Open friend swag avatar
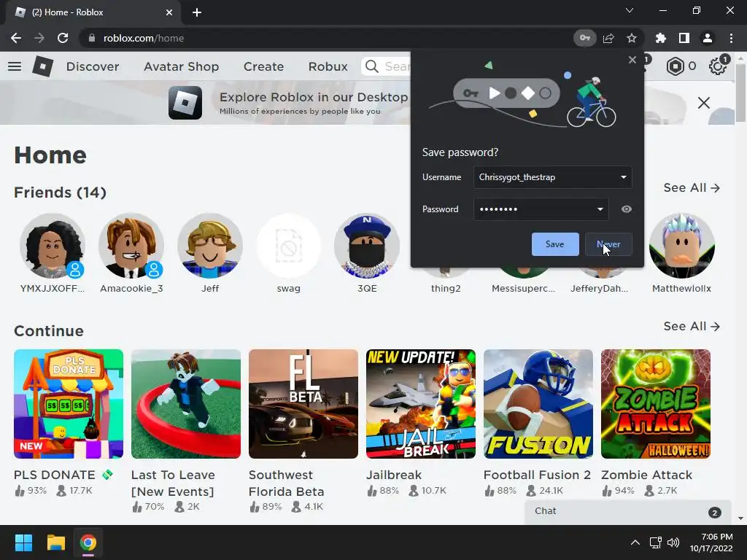The width and height of the screenshot is (747, 560). [289, 246]
